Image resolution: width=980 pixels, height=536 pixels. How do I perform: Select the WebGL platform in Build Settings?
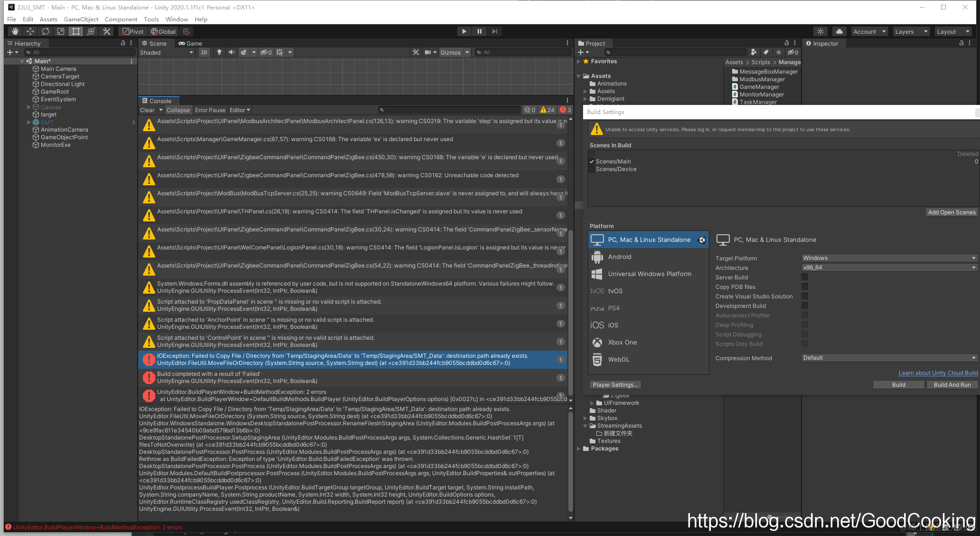[x=619, y=359]
